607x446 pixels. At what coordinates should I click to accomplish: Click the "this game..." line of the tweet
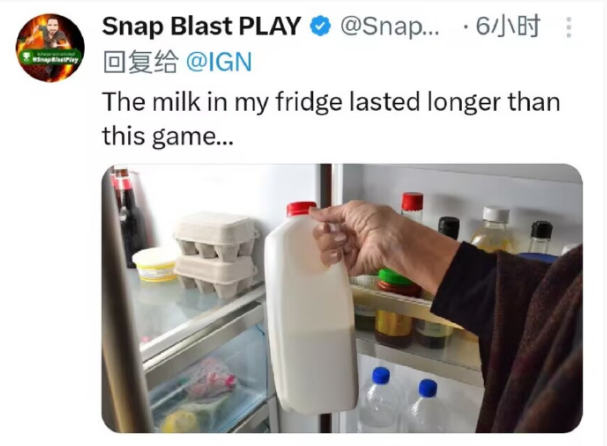pyautogui.click(x=168, y=136)
